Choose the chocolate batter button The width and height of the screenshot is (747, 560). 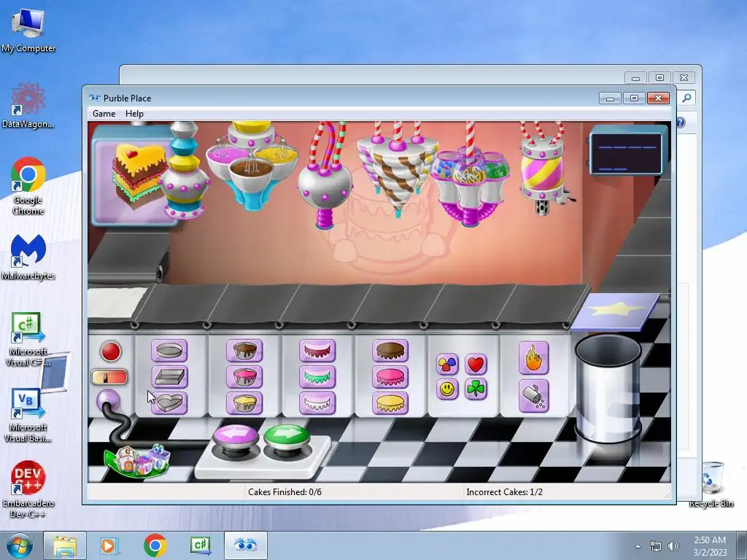pos(244,351)
